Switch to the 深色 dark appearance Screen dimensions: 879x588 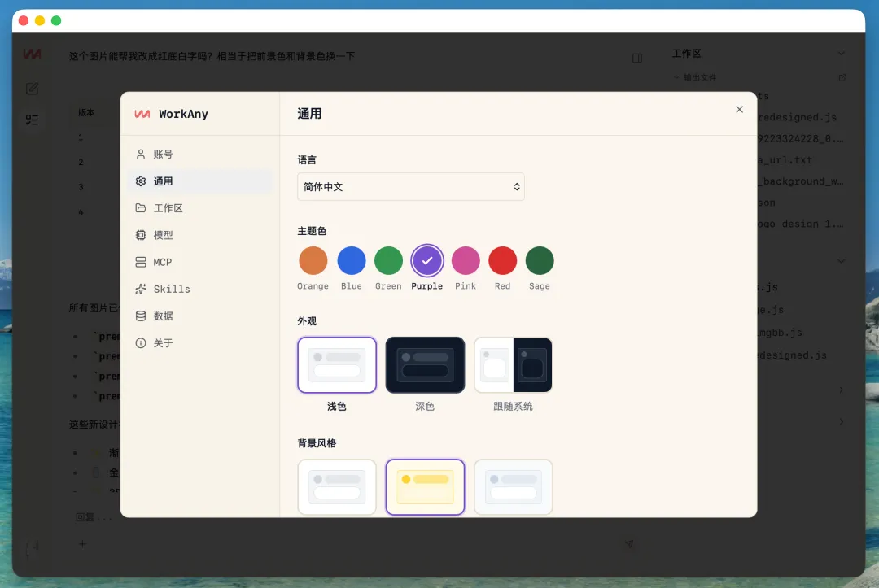click(x=425, y=365)
